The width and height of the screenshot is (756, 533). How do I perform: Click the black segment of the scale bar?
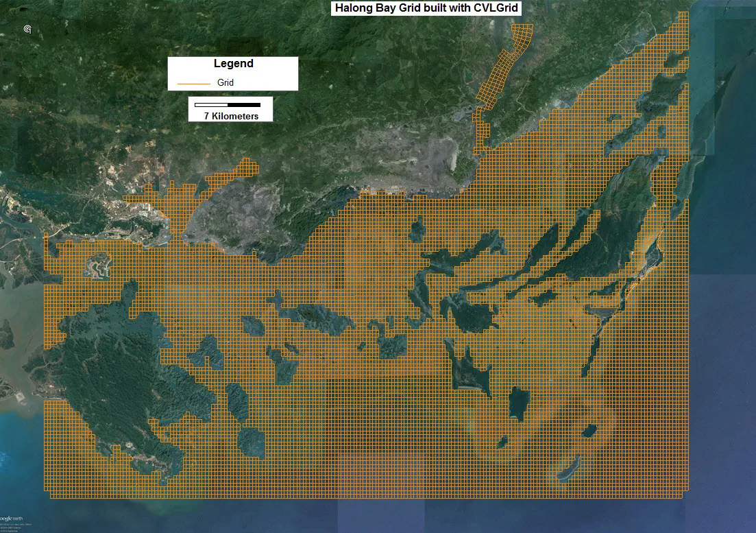coord(244,105)
